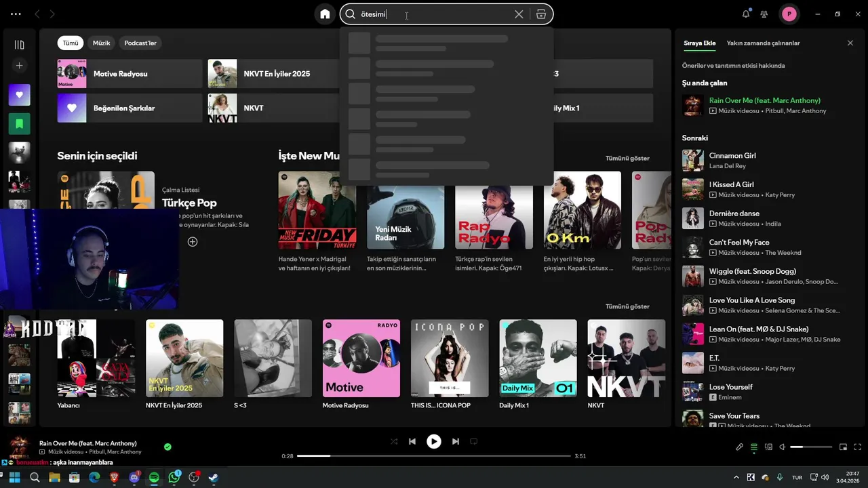The width and height of the screenshot is (868, 488).
Task: Navigate back with left arrow
Action: point(37,14)
